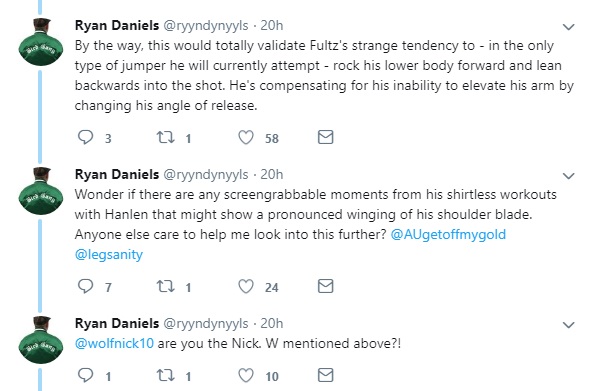Image resolution: width=603 pixels, height=391 pixels.
Task: Open the @AUgetoffmygold mention link
Action: tap(448, 235)
